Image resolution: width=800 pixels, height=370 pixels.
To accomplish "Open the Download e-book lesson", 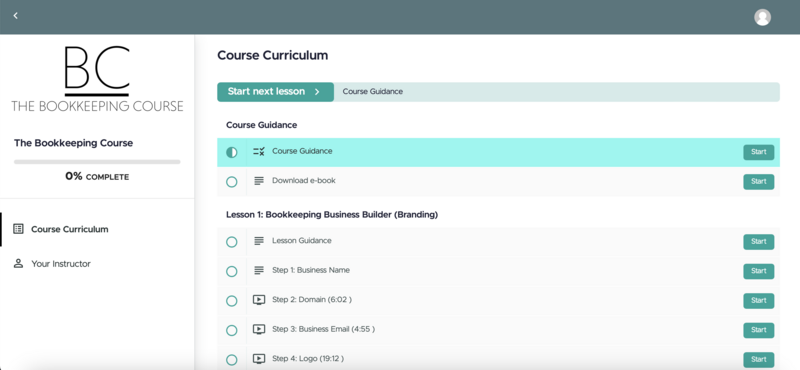I will pos(498,182).
